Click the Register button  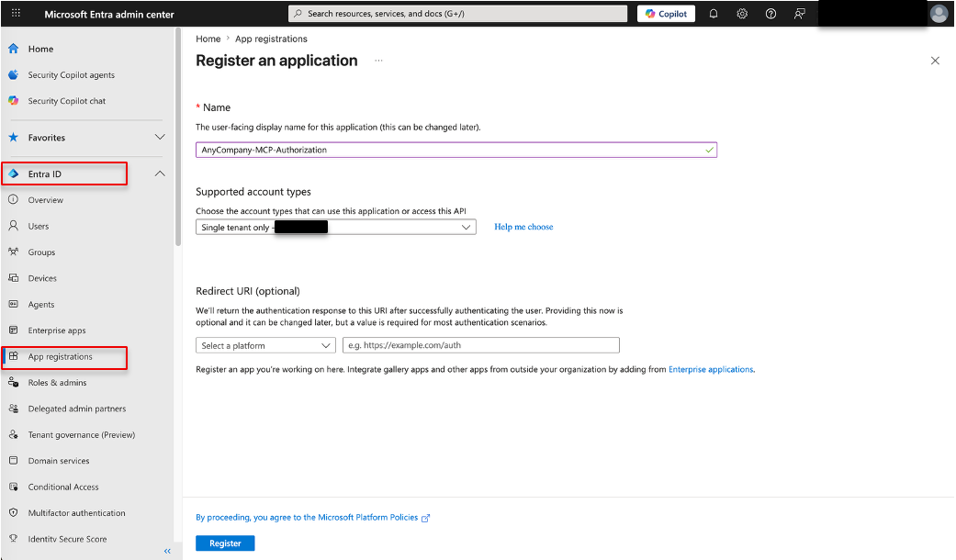(x=225, y=543)
